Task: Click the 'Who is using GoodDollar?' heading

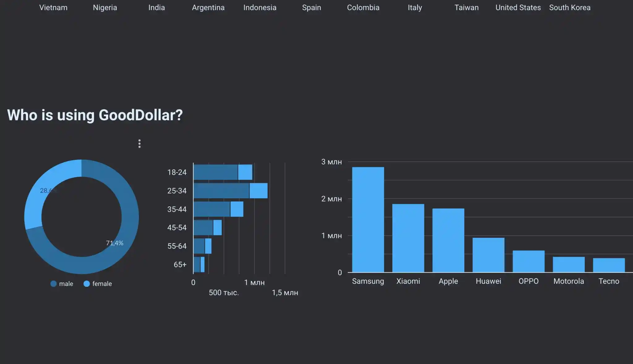Action: 95,115
